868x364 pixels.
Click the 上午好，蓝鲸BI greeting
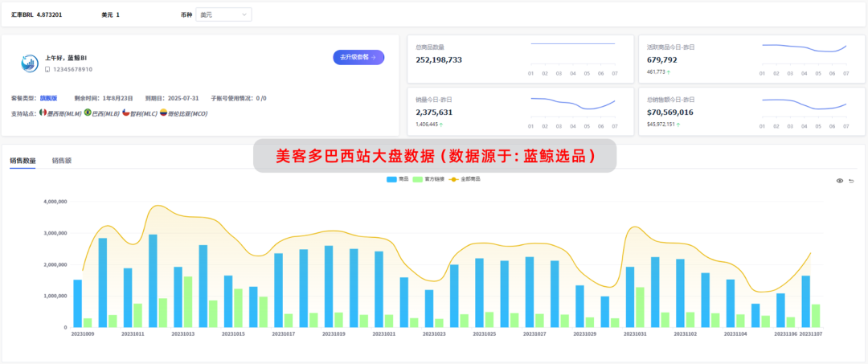(65, 58)
